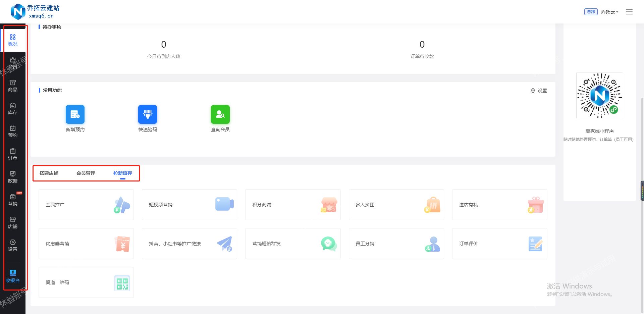Click 设置 for common functions

539,91
